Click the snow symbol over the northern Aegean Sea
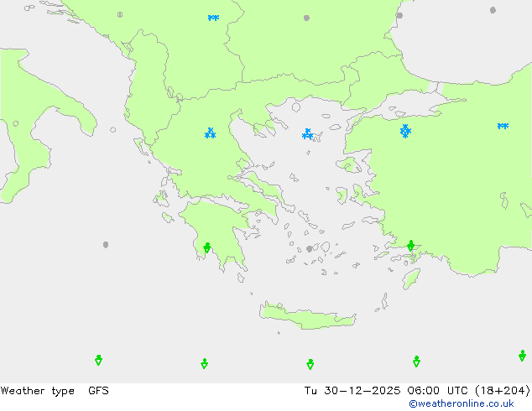The height and width of the screenshot is (411, 532). pyautogui.click(x=307, y=134)
